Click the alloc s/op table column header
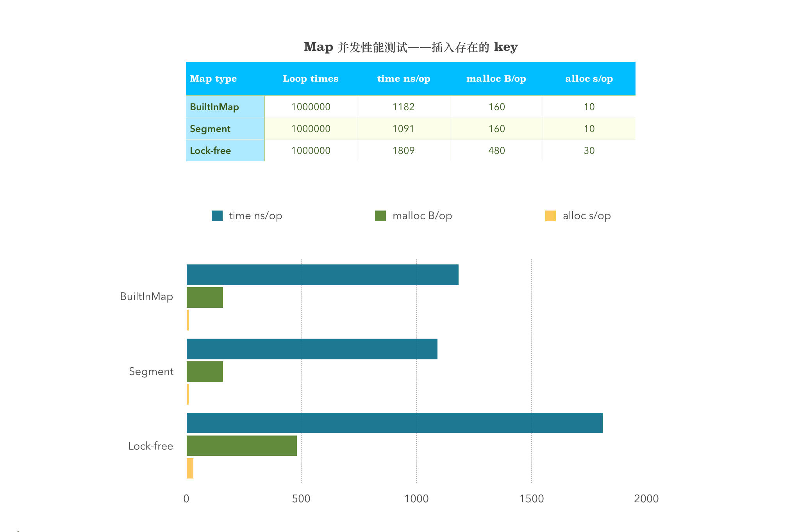The width and height of the screenshot is (798, 532). click(x=589, y=79)
